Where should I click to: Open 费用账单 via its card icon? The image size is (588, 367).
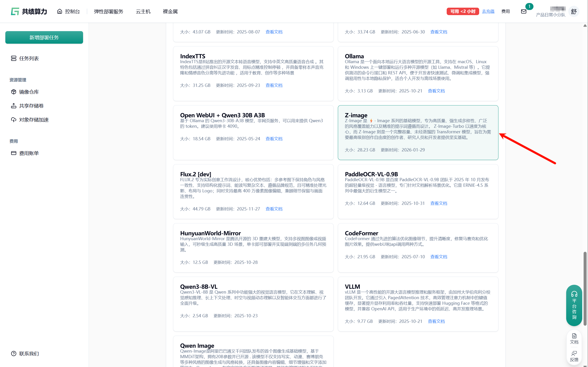(x=14, y=153)
